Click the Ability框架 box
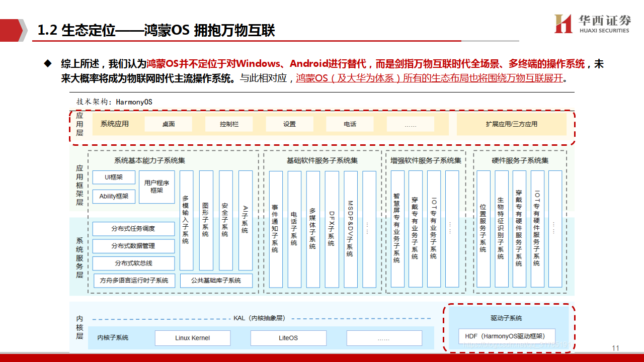The height and width of the screenshot is (362, 644). [114, 197]
